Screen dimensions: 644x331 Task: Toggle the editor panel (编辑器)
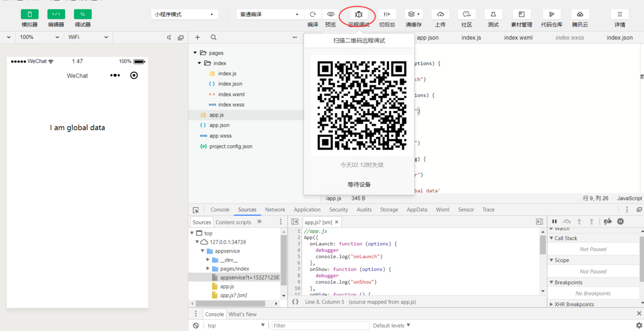pyautogui.click(x=56, y=15)
